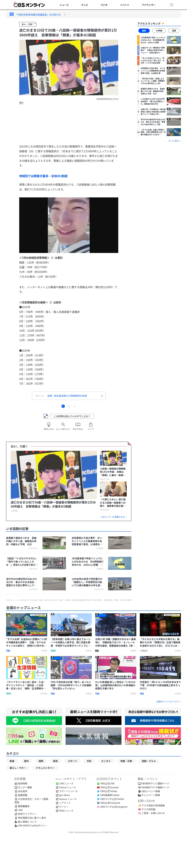Click the YouTube icon next to OBS公式Youtube
Screen dimensions: 187x868
pos(98,787)
